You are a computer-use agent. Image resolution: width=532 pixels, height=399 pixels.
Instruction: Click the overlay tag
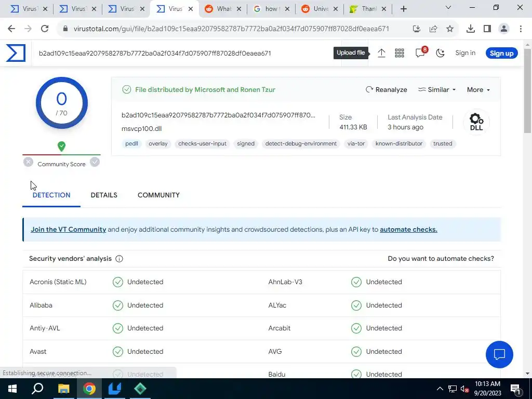point(158,143)
